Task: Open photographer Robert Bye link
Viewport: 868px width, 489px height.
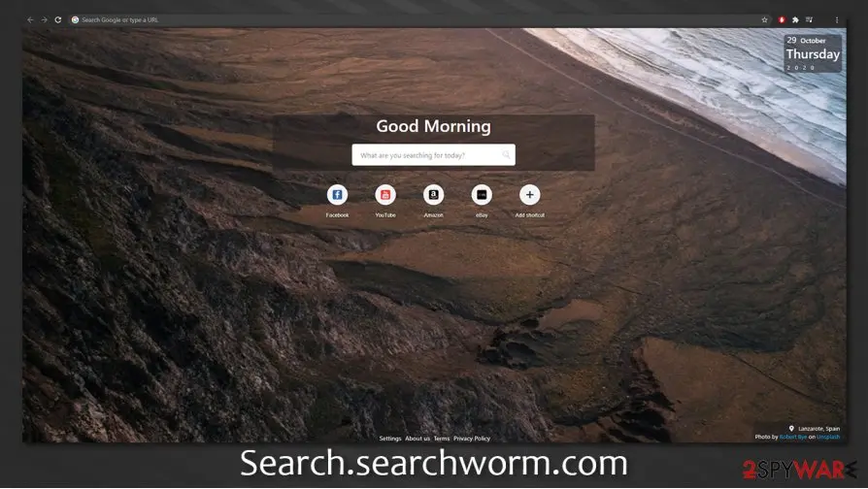Action: tap(792, 437)
